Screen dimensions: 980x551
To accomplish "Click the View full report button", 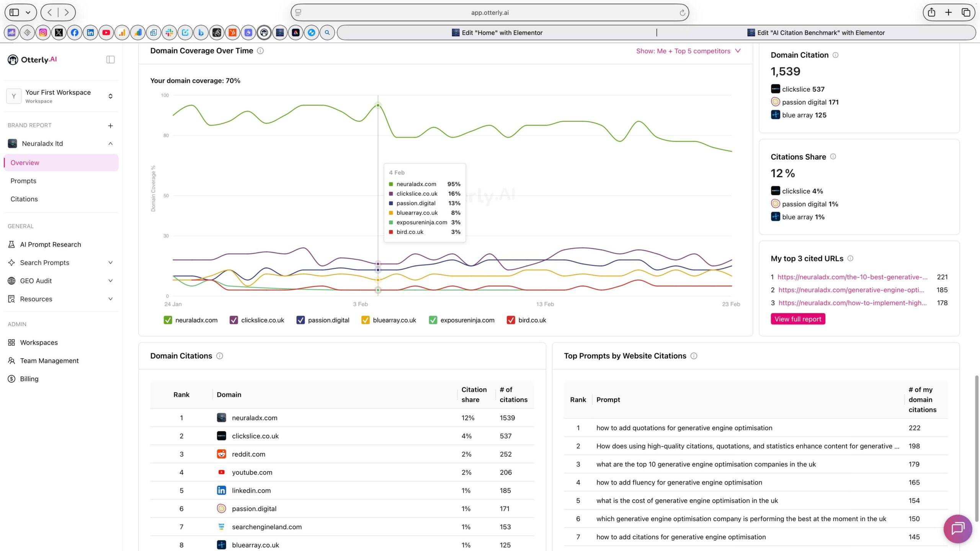I will [797, 319].
